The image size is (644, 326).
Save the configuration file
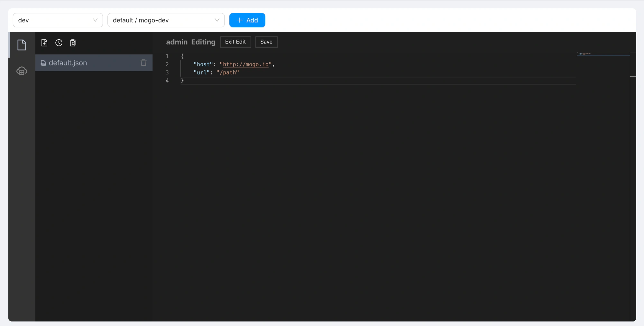tap(266, 42)
